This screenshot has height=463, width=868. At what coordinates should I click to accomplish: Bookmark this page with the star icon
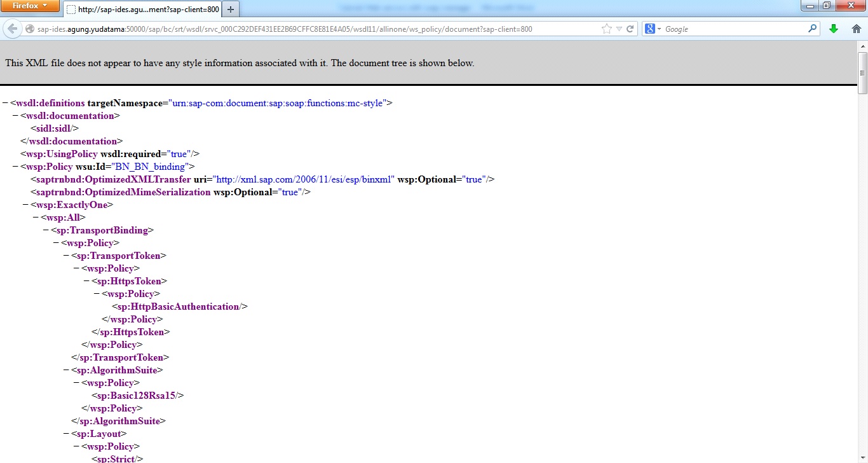(606, 29)
